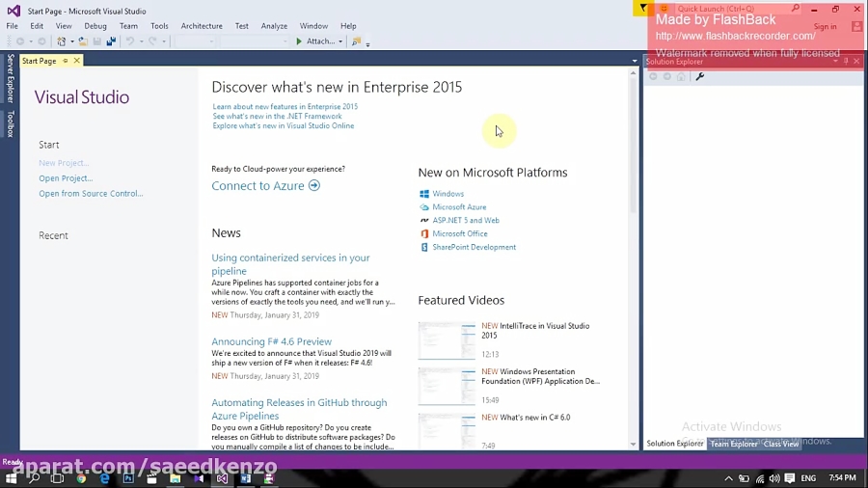Screen dimensions: 868x488
Task: Click the Find in Files toolbar icon
Action: pos(356,41)
